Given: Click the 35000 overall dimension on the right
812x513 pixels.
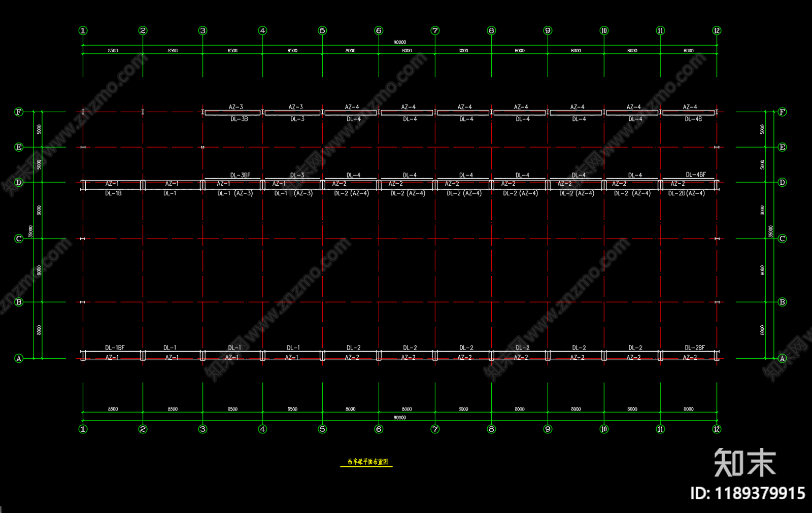Looking at the screenshot, I should point(770,231).
